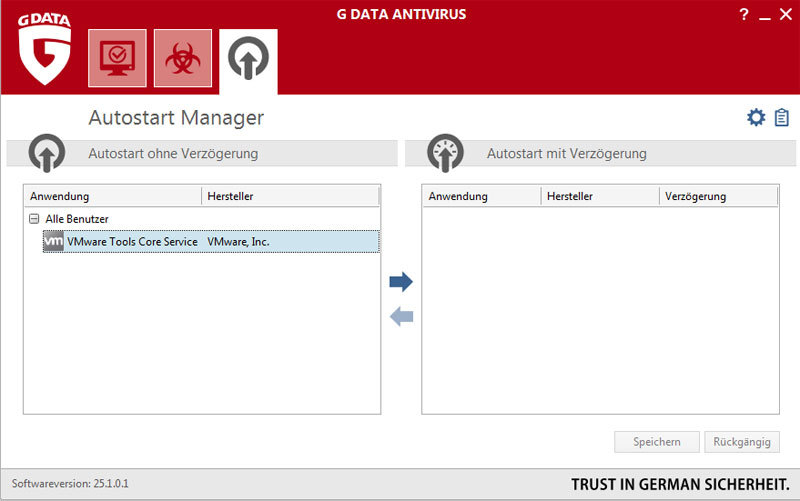Sort delayed list by Anwendung column
The width and height of the screenshot is (800, 501).
pos(482,196)
